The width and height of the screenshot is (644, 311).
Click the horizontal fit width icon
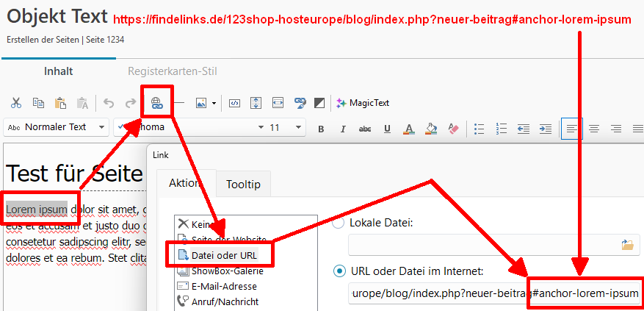[x=278, y=103]
